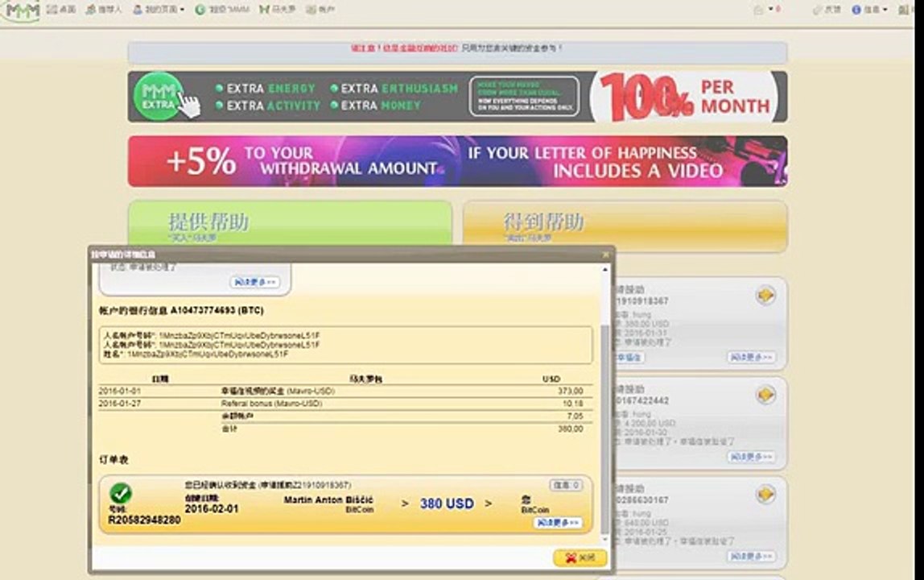This screenshot has width=924, height=580.
Task: Select the 'USD' column header
Action: (x=551, y=379)
